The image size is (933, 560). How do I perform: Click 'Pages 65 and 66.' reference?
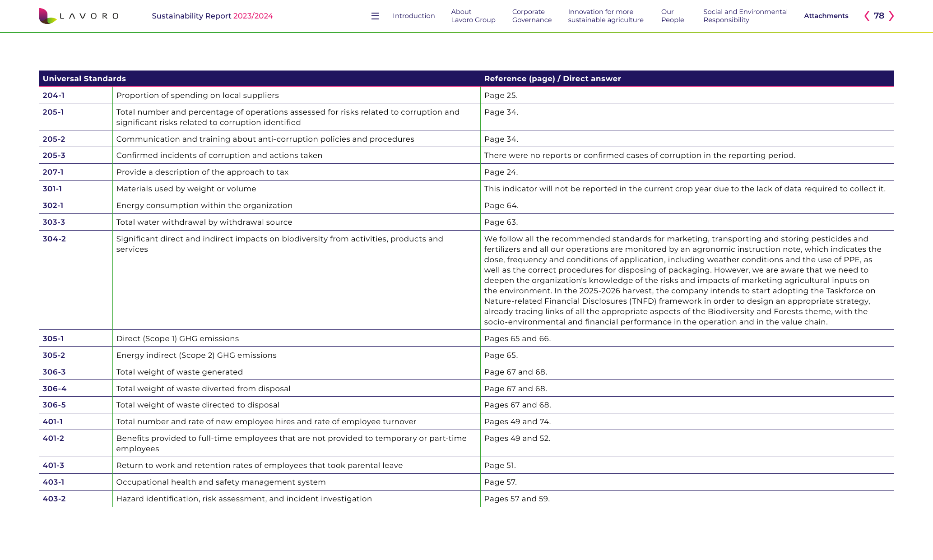pos(517,338)
